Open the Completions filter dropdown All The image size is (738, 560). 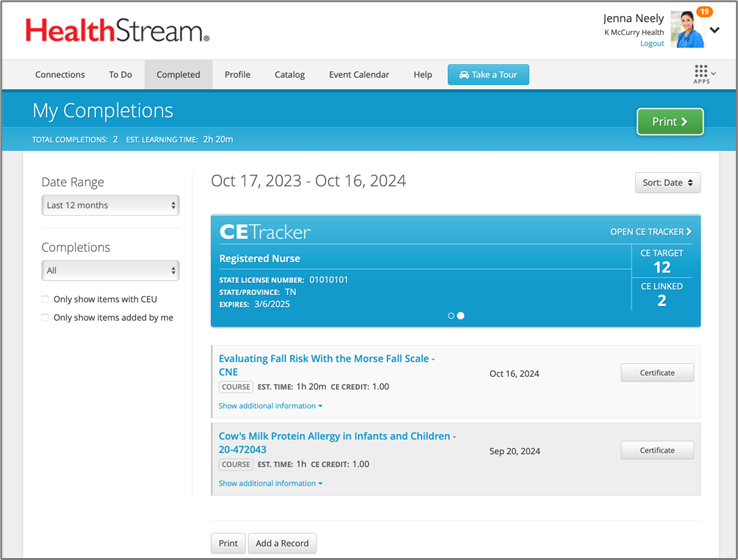pyautogui.click(x=111, y=271)
